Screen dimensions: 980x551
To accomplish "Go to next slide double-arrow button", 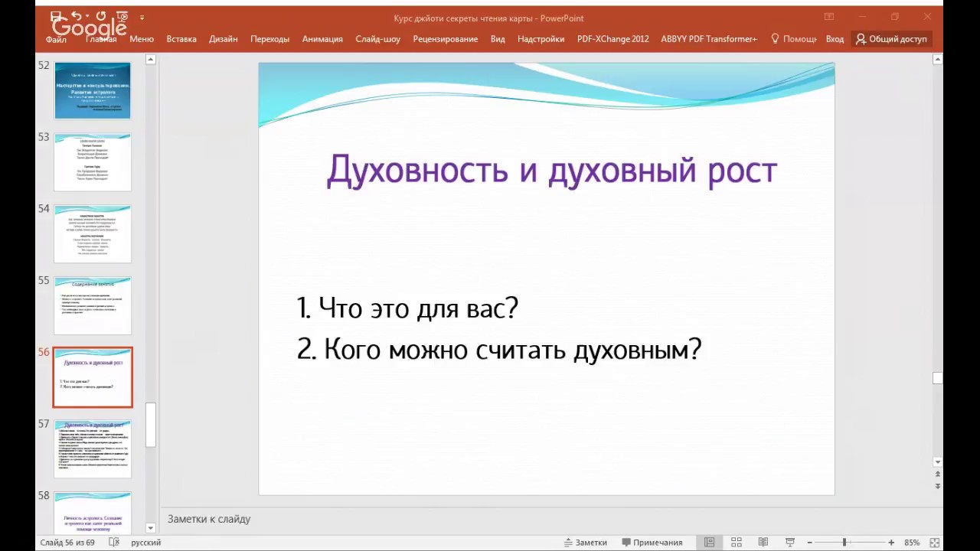I will [x=937, y=486].
